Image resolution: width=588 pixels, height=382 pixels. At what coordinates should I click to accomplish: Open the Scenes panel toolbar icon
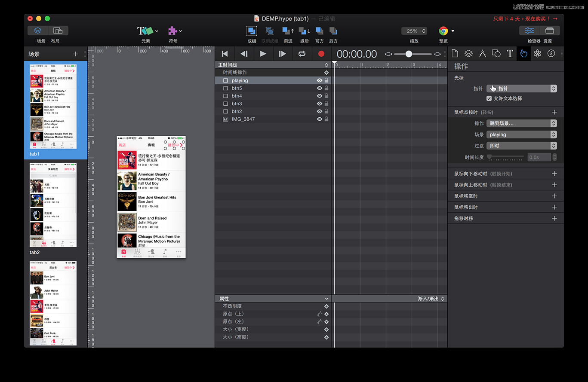(x=38, y=31)
